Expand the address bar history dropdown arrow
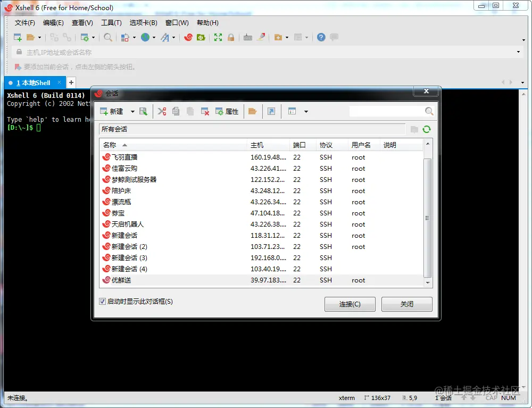The height and width of the screenshot is (408, 532). point(518,52)
